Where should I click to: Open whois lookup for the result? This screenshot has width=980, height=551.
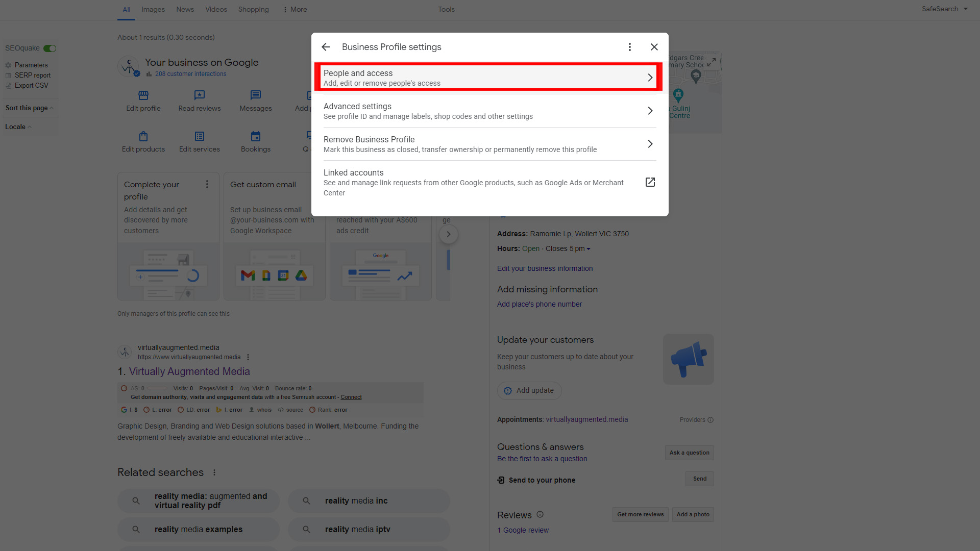260,410
